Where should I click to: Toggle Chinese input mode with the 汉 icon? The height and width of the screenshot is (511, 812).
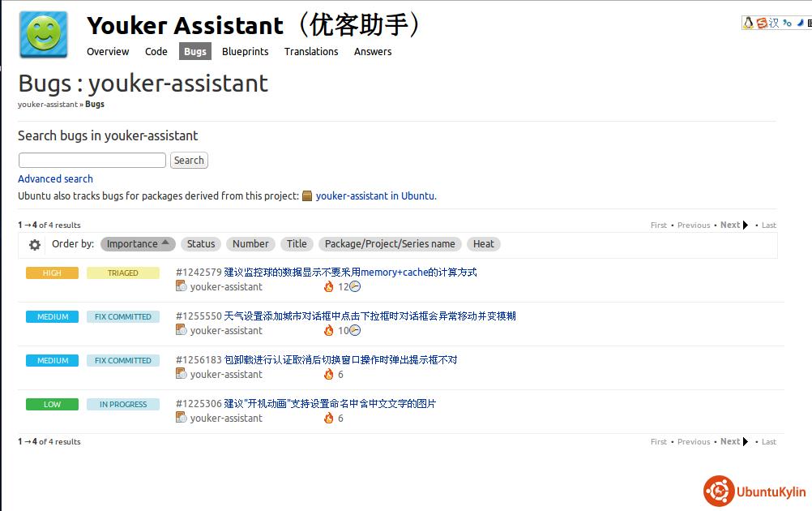[x=774, y=23]
